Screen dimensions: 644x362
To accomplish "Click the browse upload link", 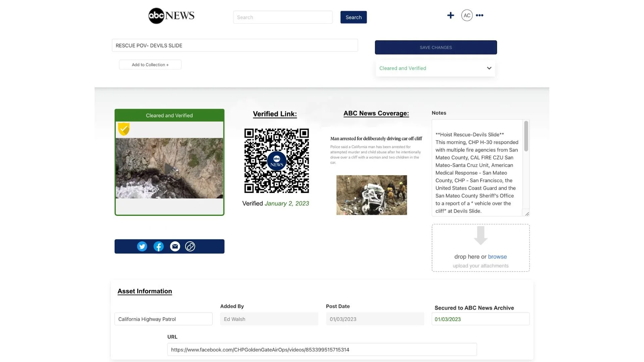I will tap(497, 257).
